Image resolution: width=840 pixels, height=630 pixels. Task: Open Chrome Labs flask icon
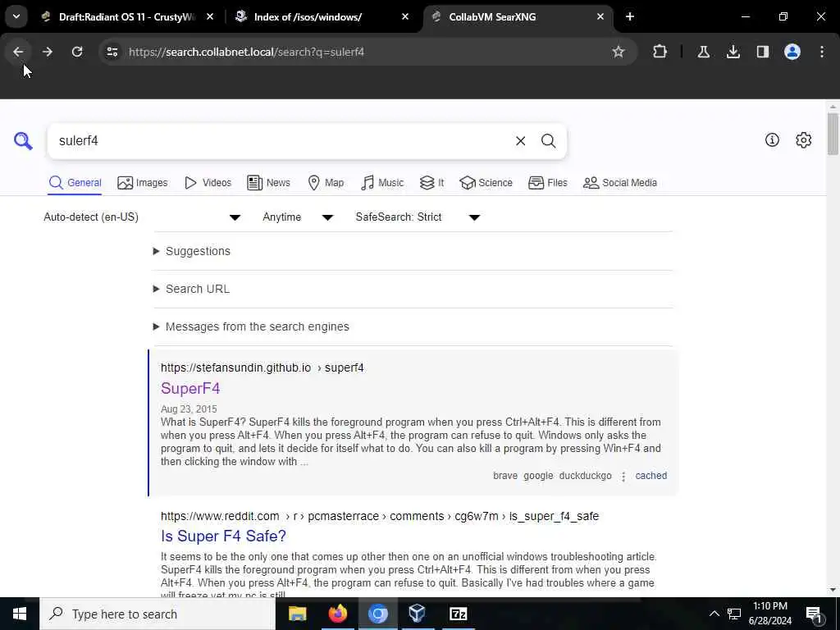[703, 52]
